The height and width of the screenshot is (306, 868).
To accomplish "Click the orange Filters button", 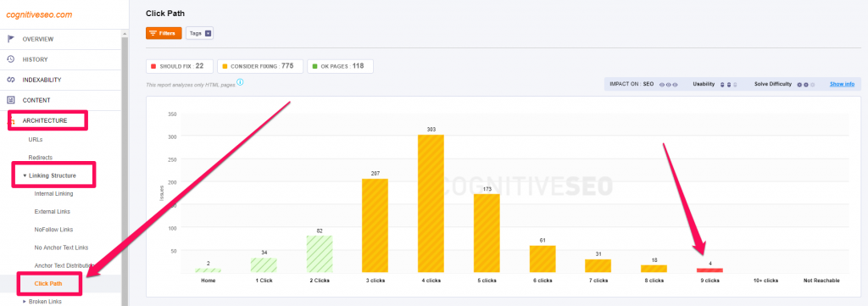I will tap(164, 33).
